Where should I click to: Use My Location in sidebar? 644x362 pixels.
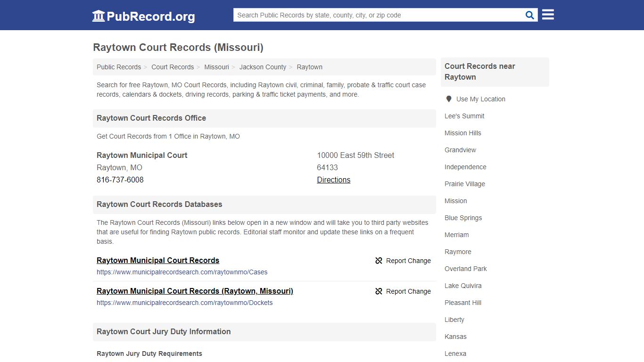coord(480,99)
